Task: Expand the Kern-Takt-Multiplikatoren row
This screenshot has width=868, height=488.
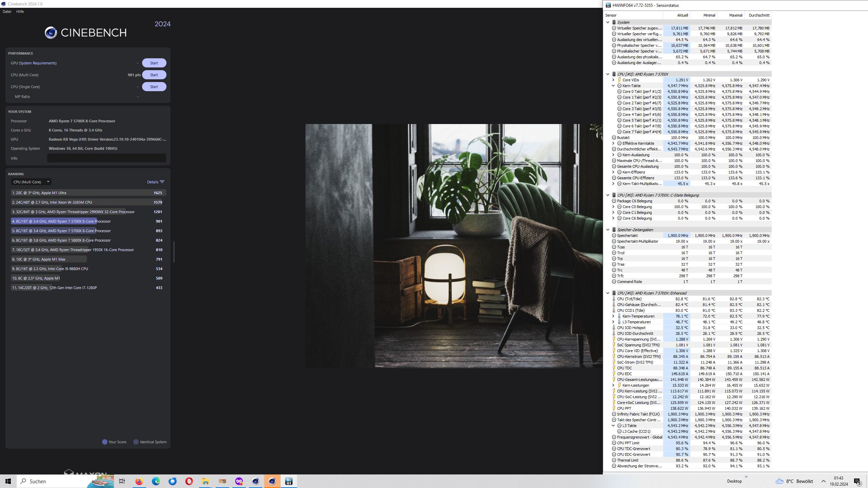Action: tap(613, 184)
